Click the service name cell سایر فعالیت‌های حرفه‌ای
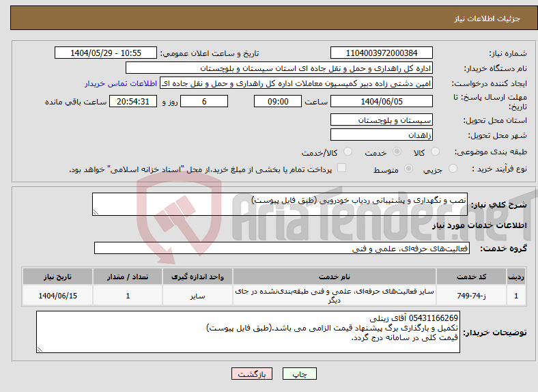 [334, 296]
